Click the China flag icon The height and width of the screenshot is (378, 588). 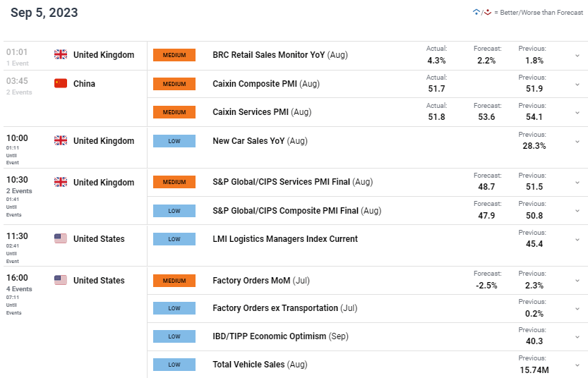tap(60, 83)
